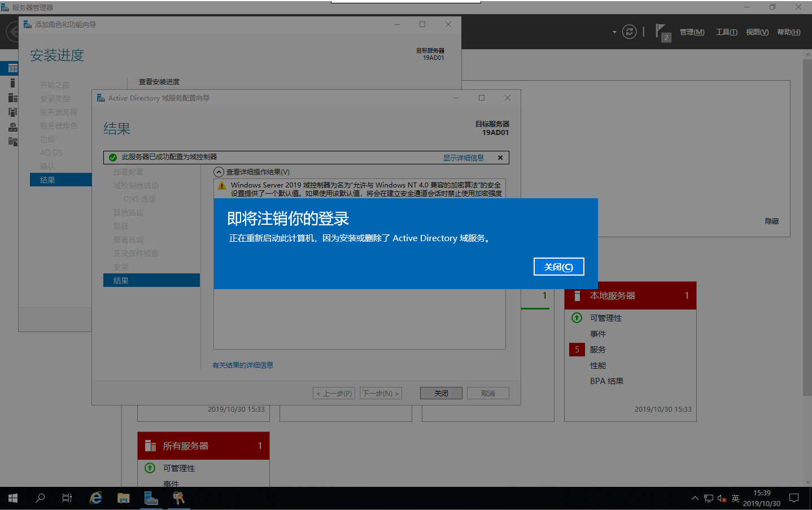Refresh Server Manager dashboard
The image size is (812, 510).
pos(629,32)
